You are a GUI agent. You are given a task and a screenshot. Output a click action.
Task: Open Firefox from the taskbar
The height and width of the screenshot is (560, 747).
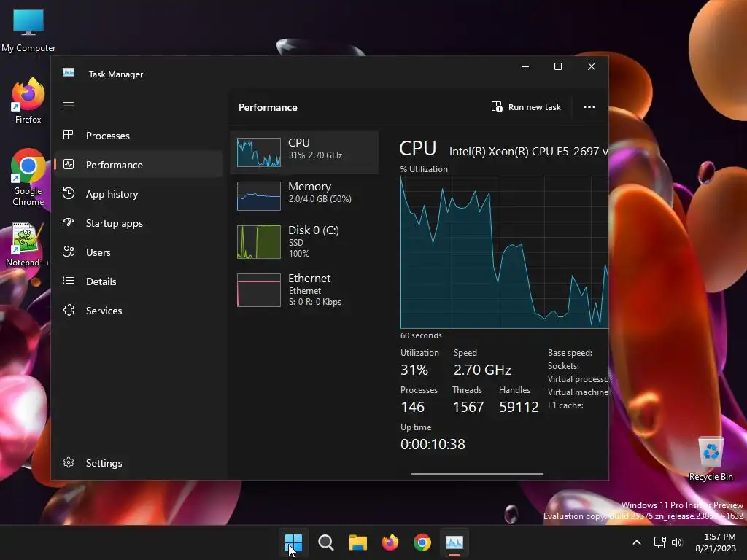pyautogui.click(x=390, y=542)
